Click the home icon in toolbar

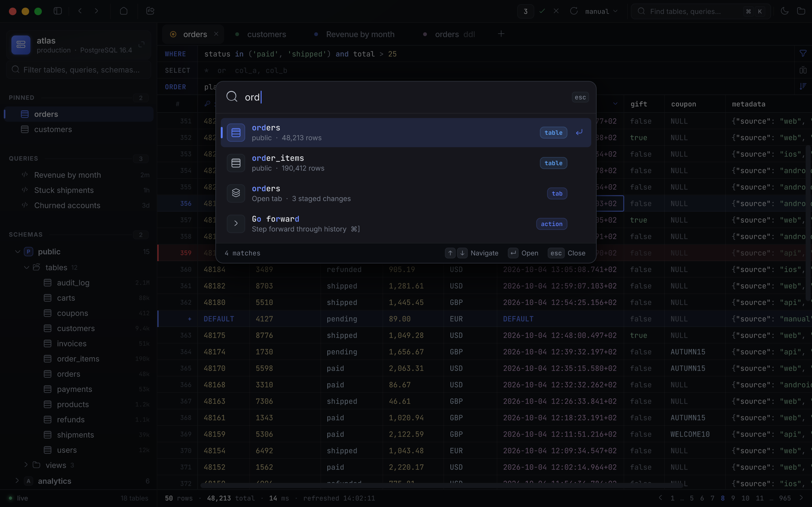(x=123, y=11)
